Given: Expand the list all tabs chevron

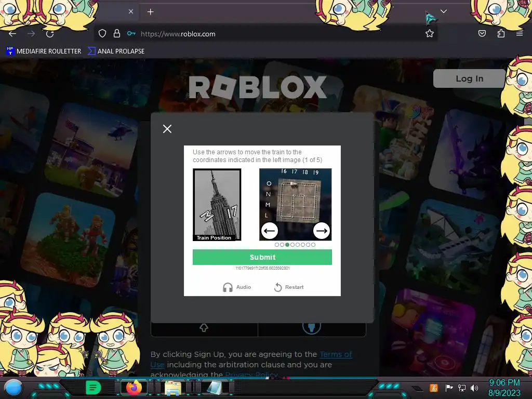Looking at the screenshot, I should [444, 11].
